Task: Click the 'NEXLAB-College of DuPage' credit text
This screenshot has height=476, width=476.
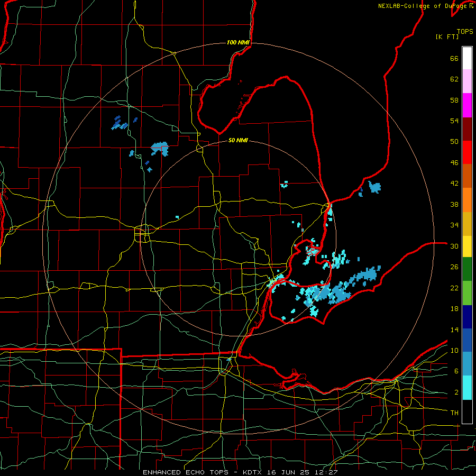Action: tap(422, 6)
